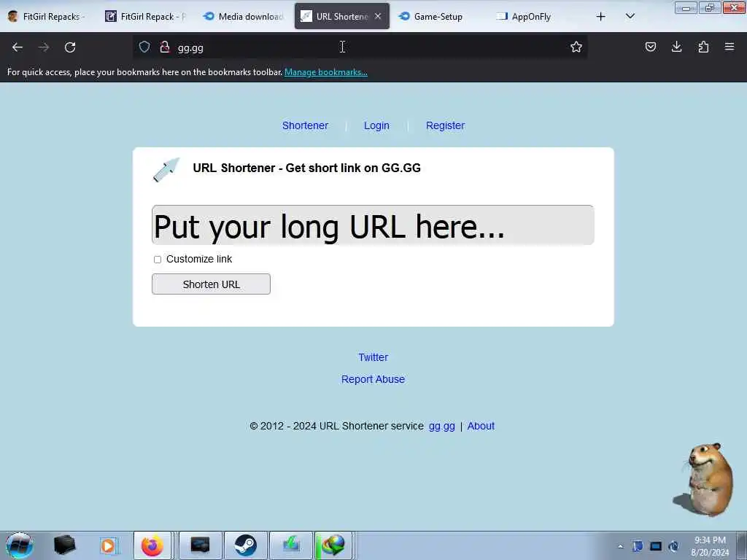Open the Pocket save icon
The height and width of the screenshot is (560, 747).
pyautogui.click(x=650, y=47)
